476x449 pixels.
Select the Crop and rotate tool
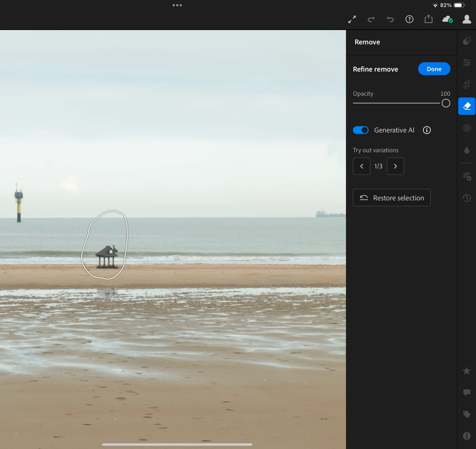point(467,84)
